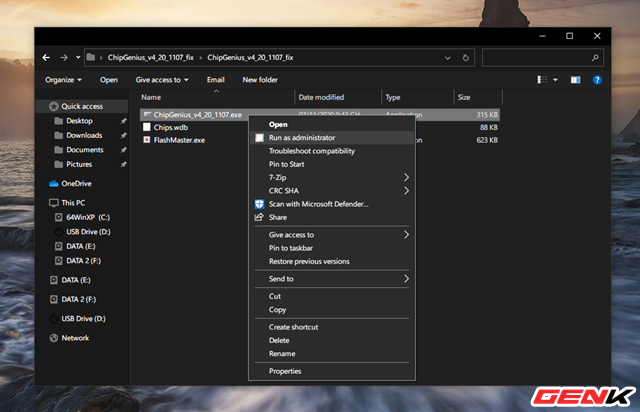
Task: Open indented DATA (E:) under This PC
Action: tap(80, 246)
